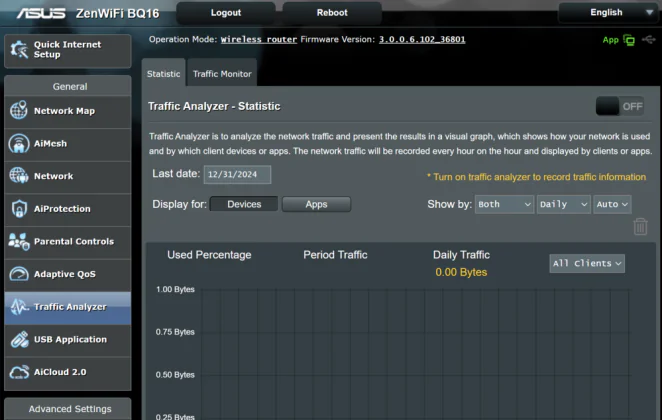Click the AiCloud 2.0 cloud icon
Image resolution: width=662 pixels, height=420 pixels.
[19, 372]
